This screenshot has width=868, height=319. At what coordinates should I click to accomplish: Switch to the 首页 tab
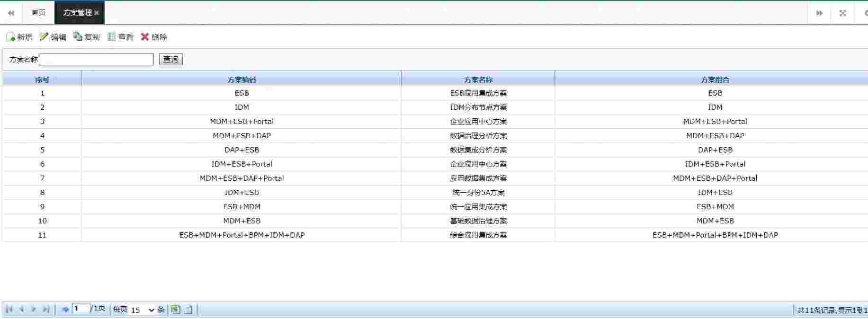(x=38, y=13)
